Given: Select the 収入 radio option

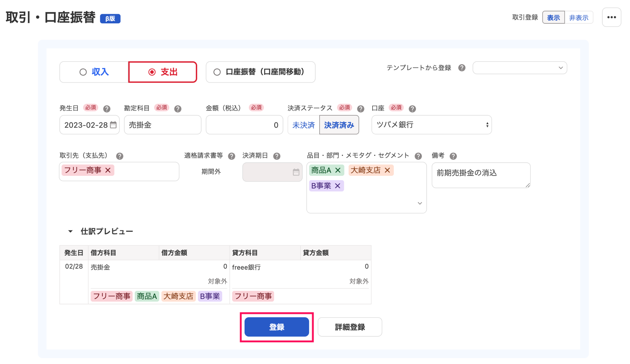Looking at the screenshot, I should 94,72.
